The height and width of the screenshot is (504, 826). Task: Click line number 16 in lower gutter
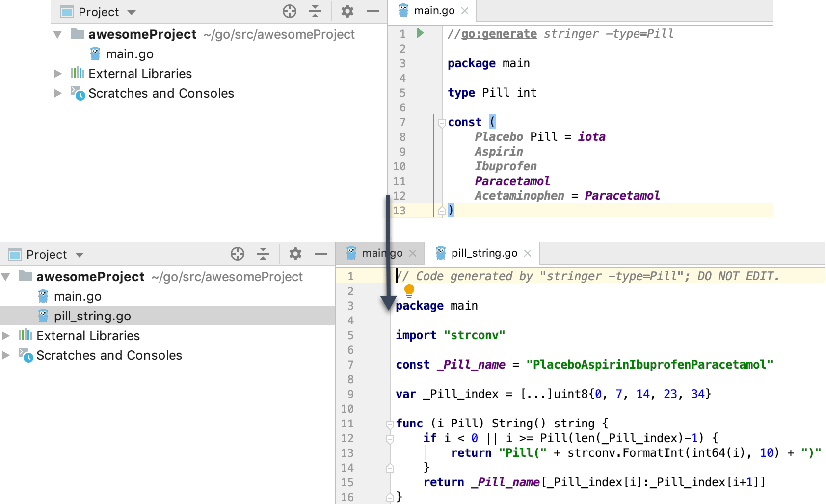[x=347, y=497]
